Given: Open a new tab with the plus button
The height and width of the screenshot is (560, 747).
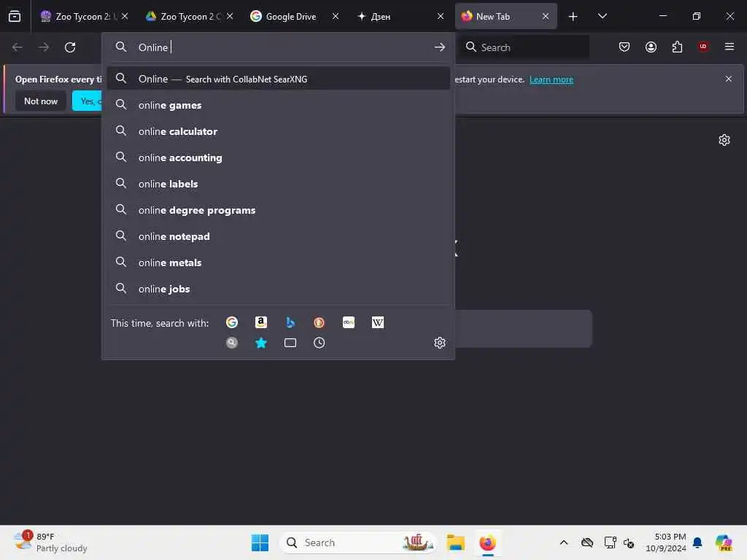Looking at the screenshot, I should 573,16.
